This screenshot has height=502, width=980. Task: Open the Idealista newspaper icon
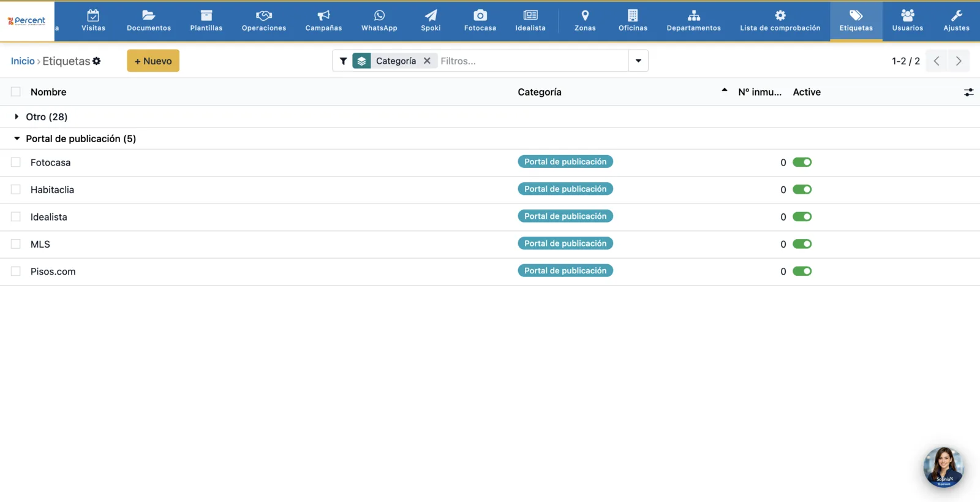click(x=530, y=15)
